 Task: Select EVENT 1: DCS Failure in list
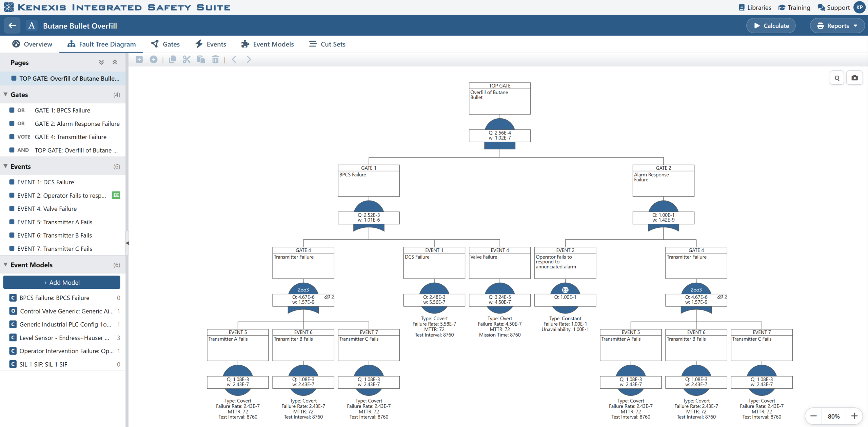(63, 182)
